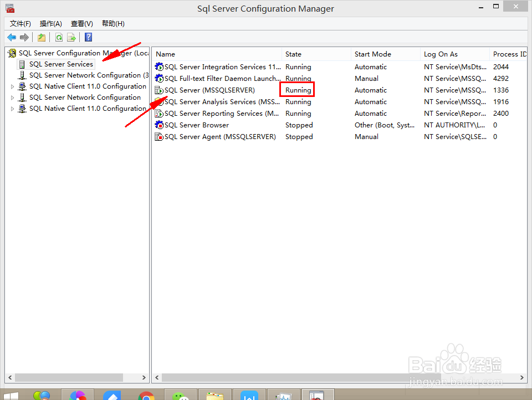Screen dimensions: 532x400
Task: Select the SQL Full-text Filter Daemon Launcher row
Action: (223, 78)
